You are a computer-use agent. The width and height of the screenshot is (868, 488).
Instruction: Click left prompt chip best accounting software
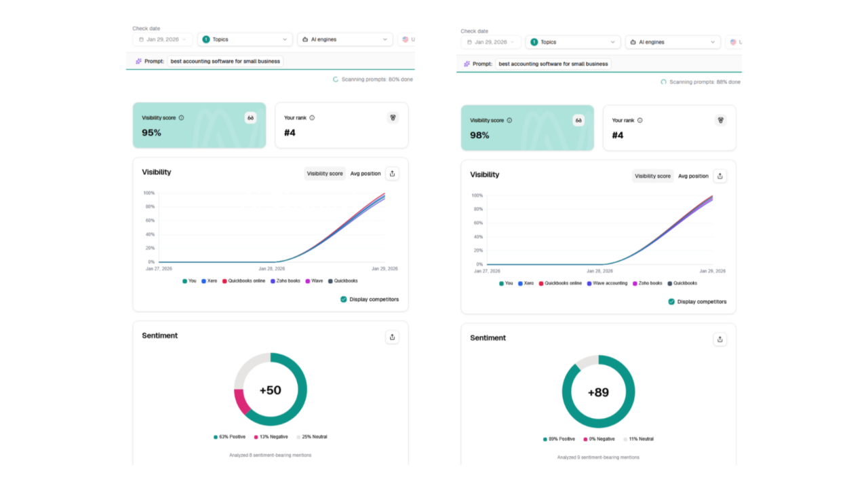pos(225,61)
